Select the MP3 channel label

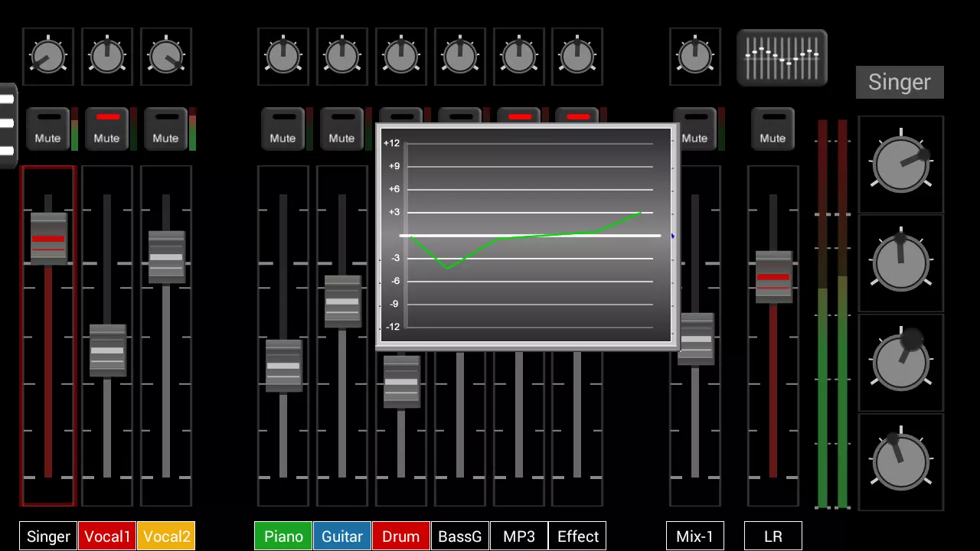pos(519,536)
